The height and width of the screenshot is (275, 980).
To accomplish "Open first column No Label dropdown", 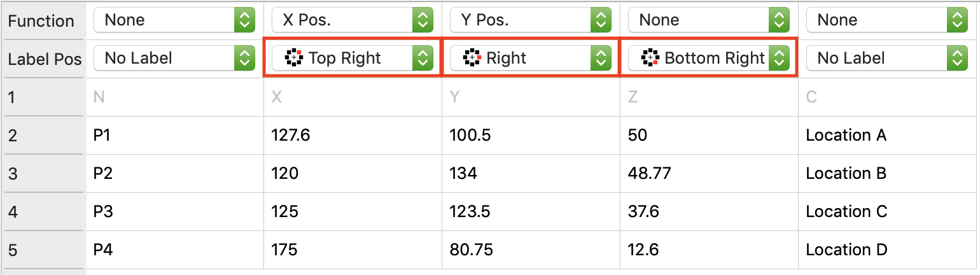I will (174, 58).
